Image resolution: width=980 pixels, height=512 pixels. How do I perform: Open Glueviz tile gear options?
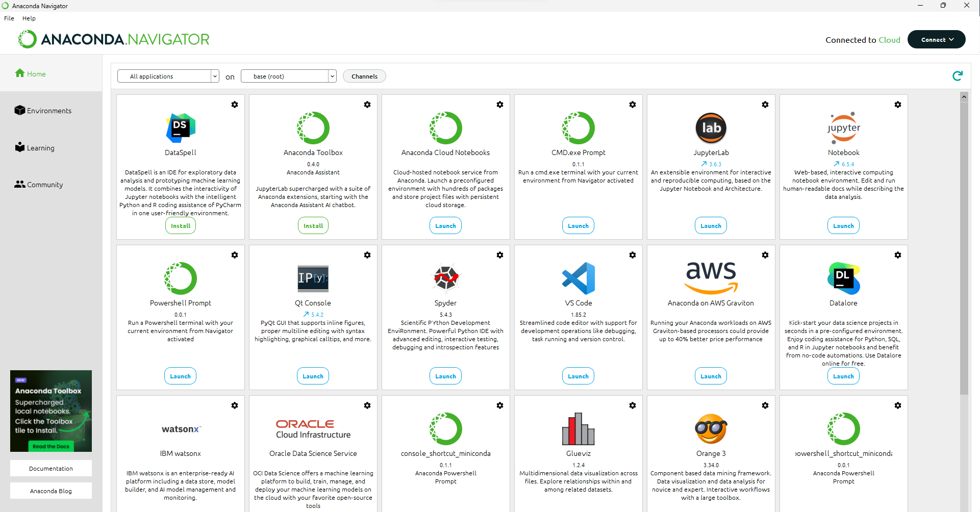coord(633,405)
